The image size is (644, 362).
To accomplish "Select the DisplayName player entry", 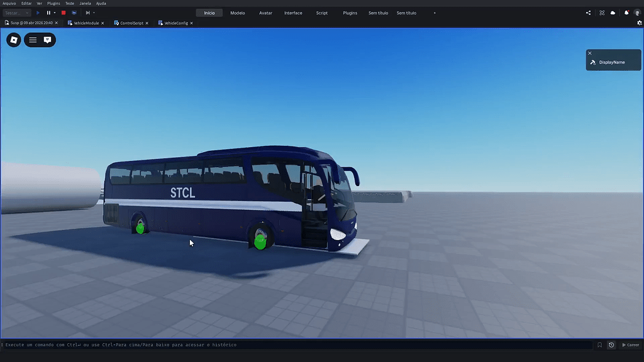I will pos(613,62).
